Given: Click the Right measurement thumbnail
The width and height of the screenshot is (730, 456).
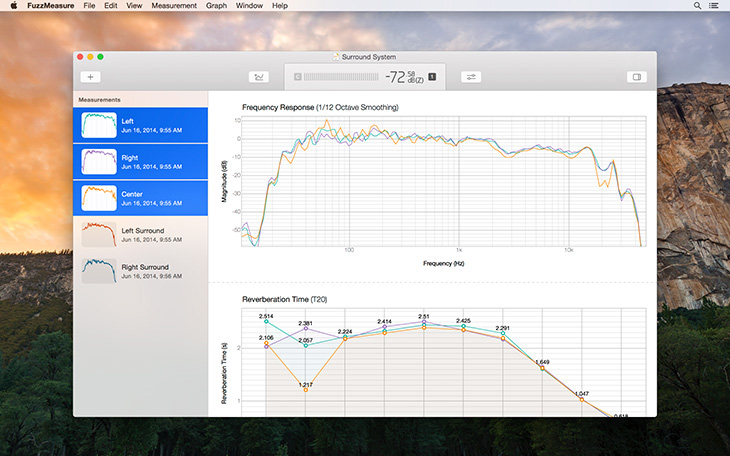Looking at the screenshot, I should point(99,162).
